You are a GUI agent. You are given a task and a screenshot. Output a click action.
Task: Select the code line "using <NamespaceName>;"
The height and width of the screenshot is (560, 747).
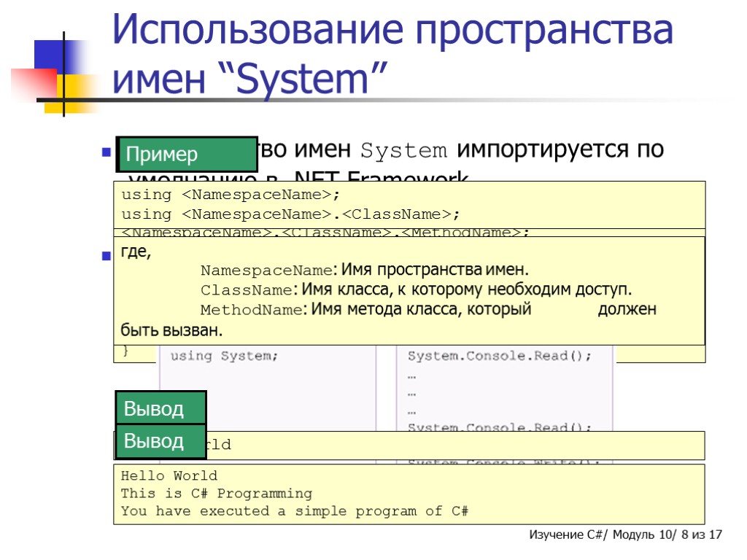231,195
